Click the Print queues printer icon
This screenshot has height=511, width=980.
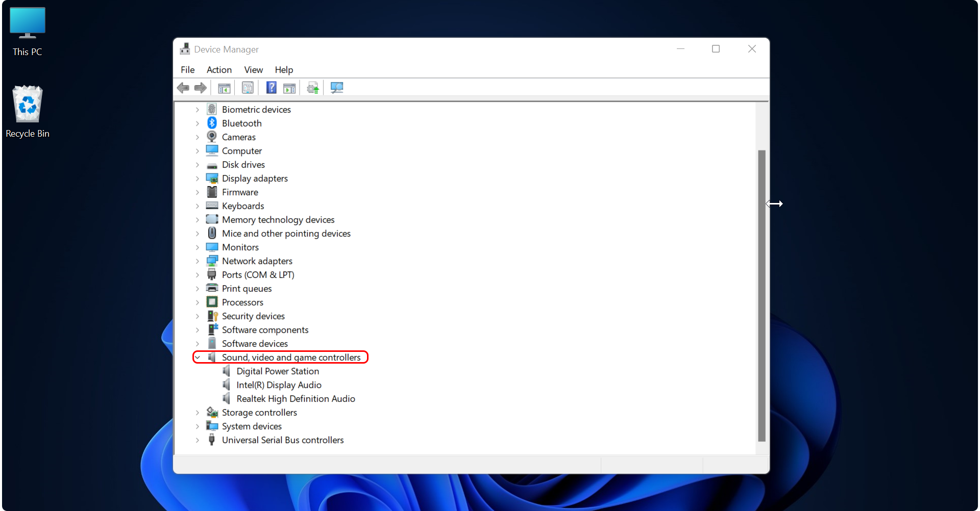[x=212, y=288]
